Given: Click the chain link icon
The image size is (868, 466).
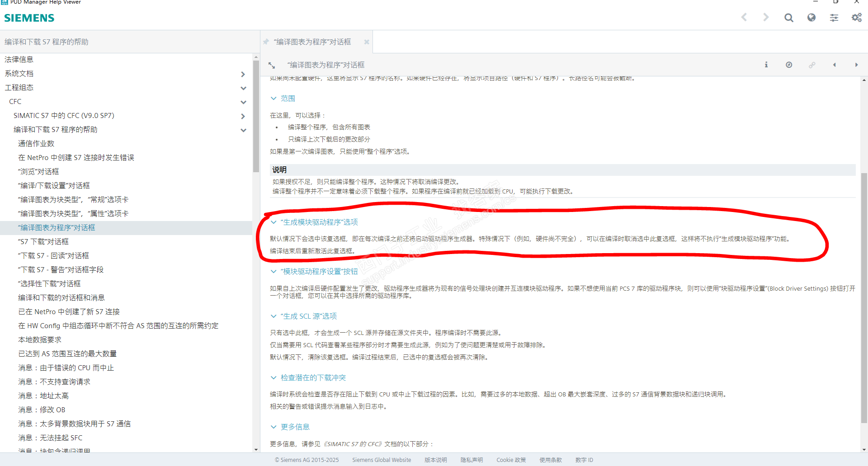Looking at the screenshot, I should point(812,65).
